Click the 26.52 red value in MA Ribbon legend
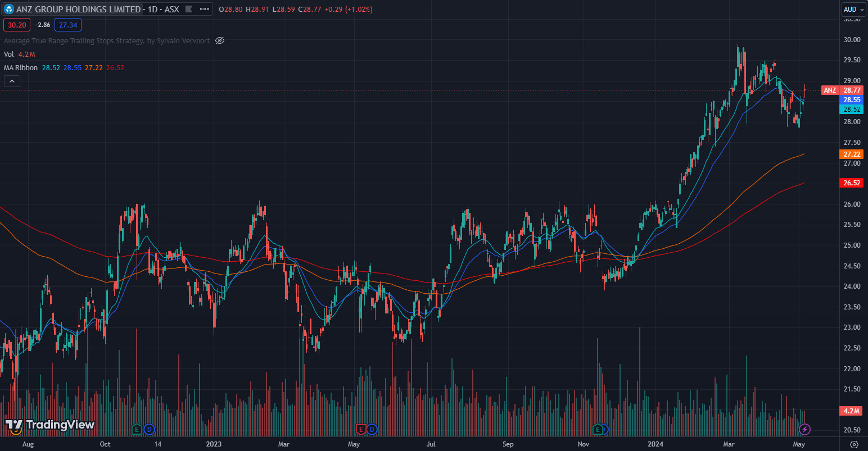 [x=115, y=67]
